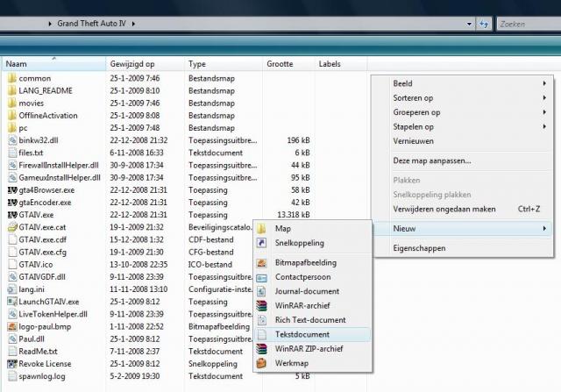Click the logo-paul.bmp image icon
The height and width of the screenshot is (392, 561).
(x=12, y=326)
